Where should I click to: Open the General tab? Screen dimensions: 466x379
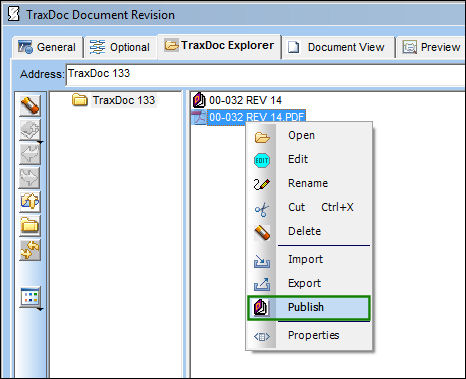pos(48,47)
